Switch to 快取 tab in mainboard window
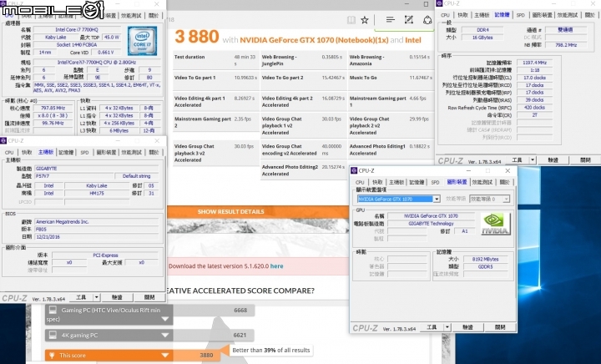This screenshot has height=364, width=601. pos(27,153)
